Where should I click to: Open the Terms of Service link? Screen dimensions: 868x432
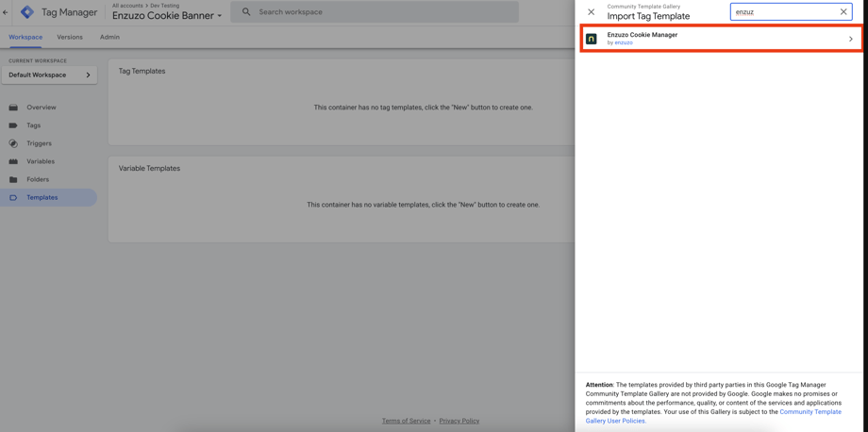pyautogui.click(x=406, y=421)
